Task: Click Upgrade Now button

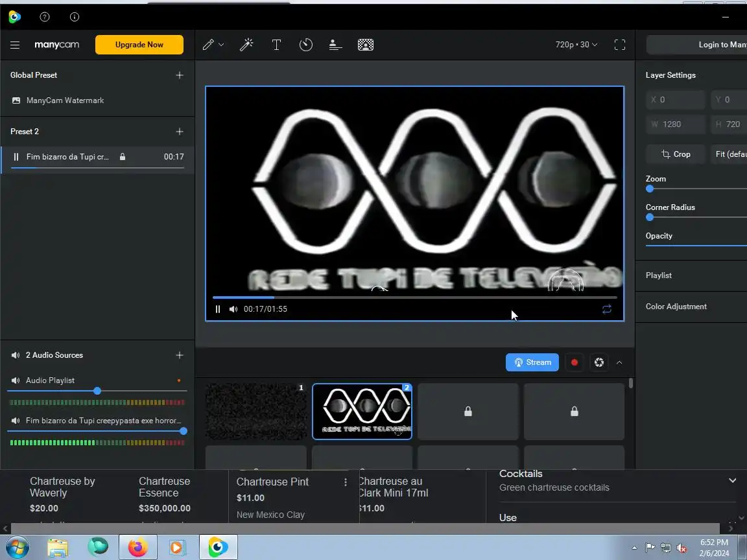Action: [x=139, y=45]
